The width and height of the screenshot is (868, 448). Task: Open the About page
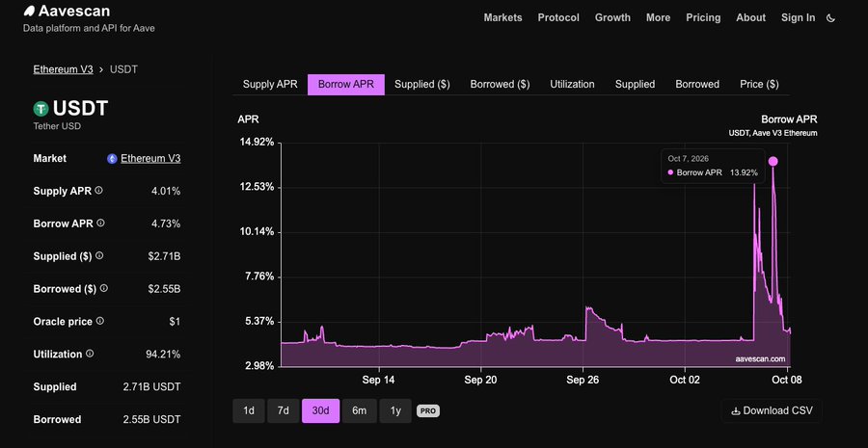point(750,17)
